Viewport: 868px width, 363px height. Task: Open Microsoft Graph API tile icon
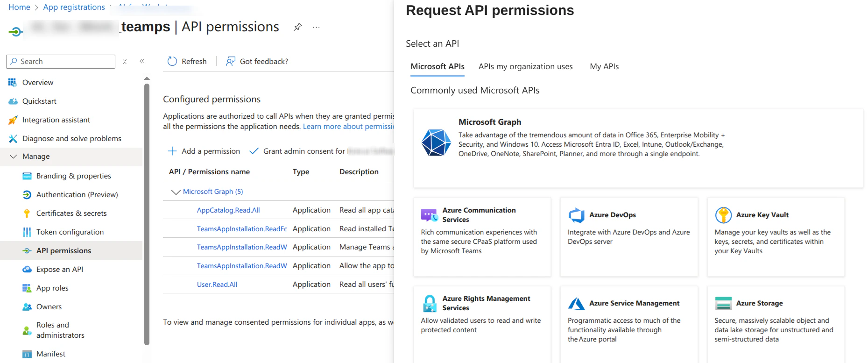(436, 142)
